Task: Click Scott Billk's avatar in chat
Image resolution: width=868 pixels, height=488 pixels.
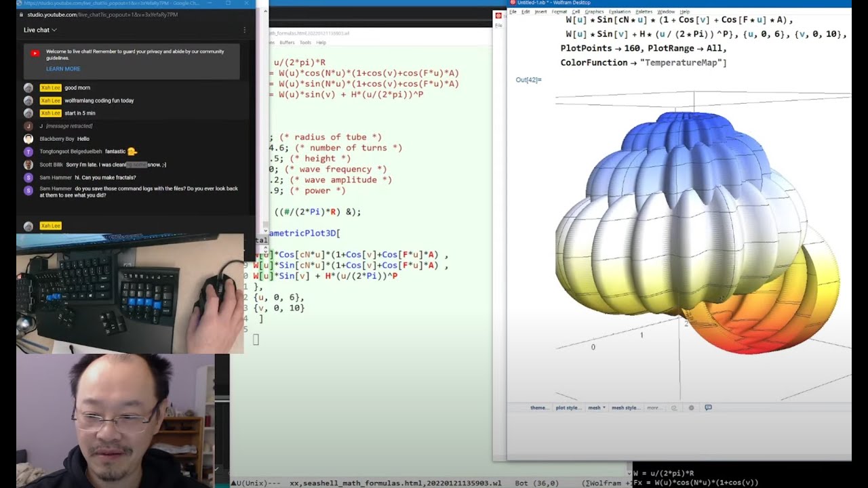Action: (28, 165)
